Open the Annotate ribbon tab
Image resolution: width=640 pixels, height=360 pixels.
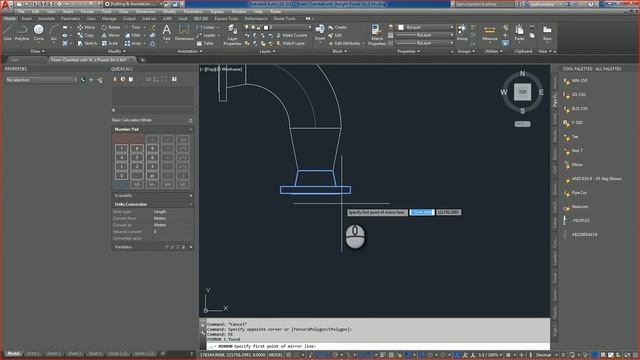[x=46, y=18]
